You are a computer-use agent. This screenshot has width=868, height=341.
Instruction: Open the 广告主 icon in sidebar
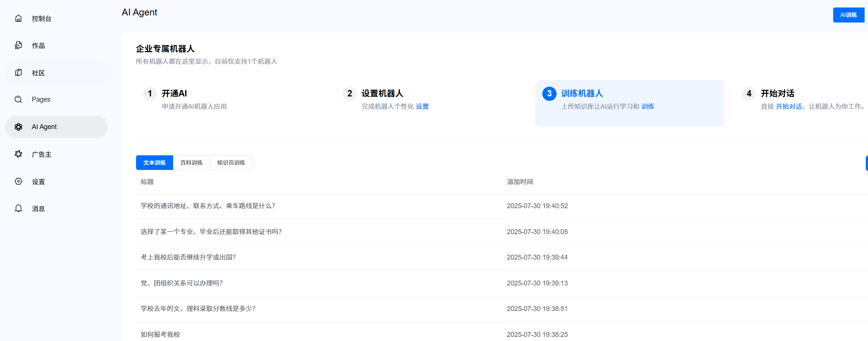(x=18, y=154)
